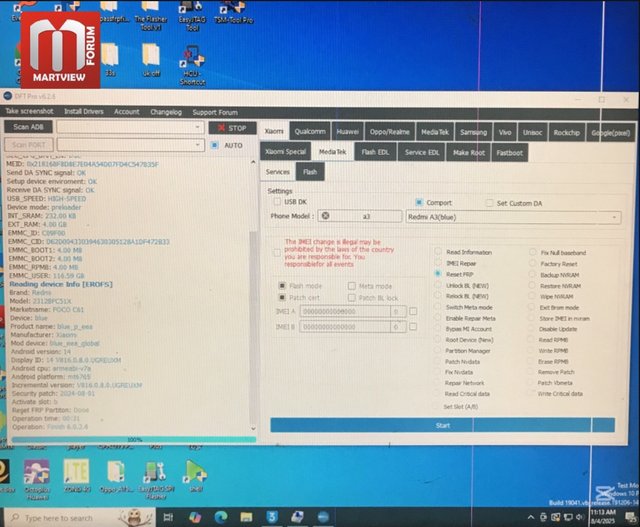
Task: Click the 100% progress bar in log panel
Action: click(134, 440)
